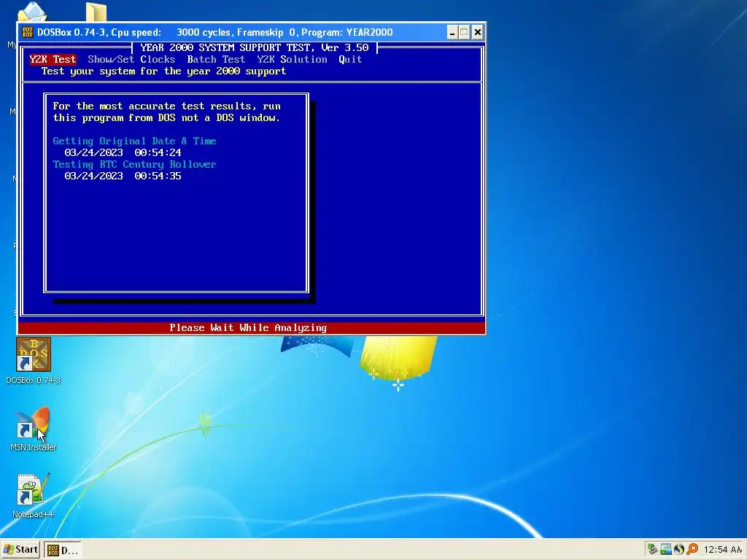Open the Y2K Solution menu
This screenshot has height=560, width=747.
click(292, 60)
